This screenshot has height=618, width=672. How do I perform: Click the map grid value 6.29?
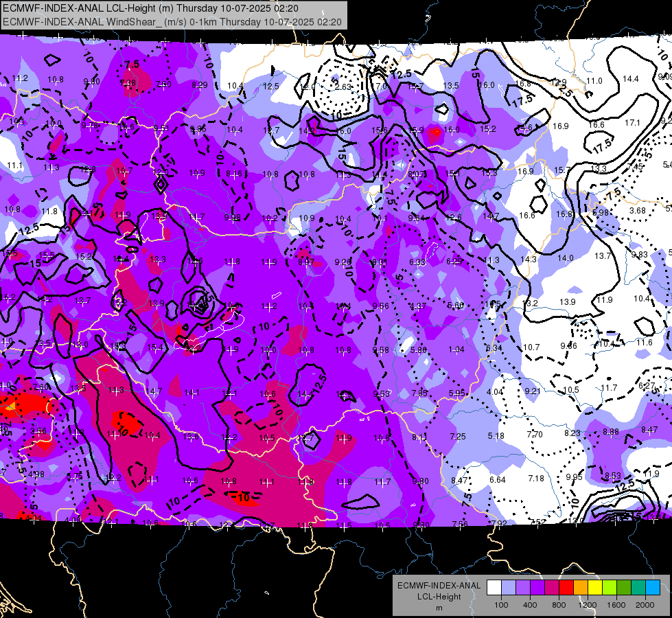[454, 261]
